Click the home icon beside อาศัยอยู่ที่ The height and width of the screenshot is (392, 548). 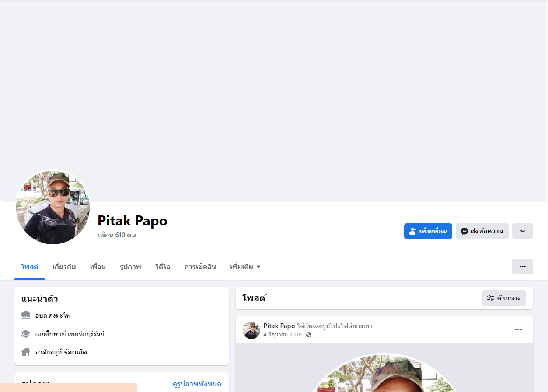click(26, 352)
